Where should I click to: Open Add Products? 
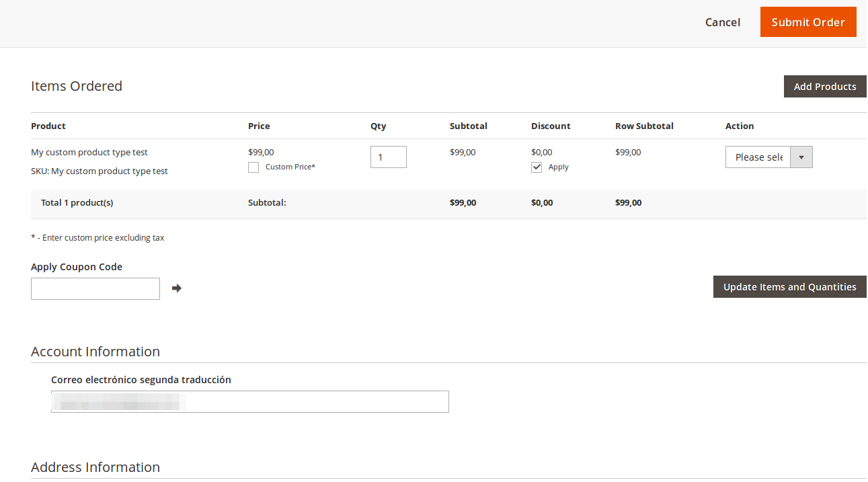point(825,86)
